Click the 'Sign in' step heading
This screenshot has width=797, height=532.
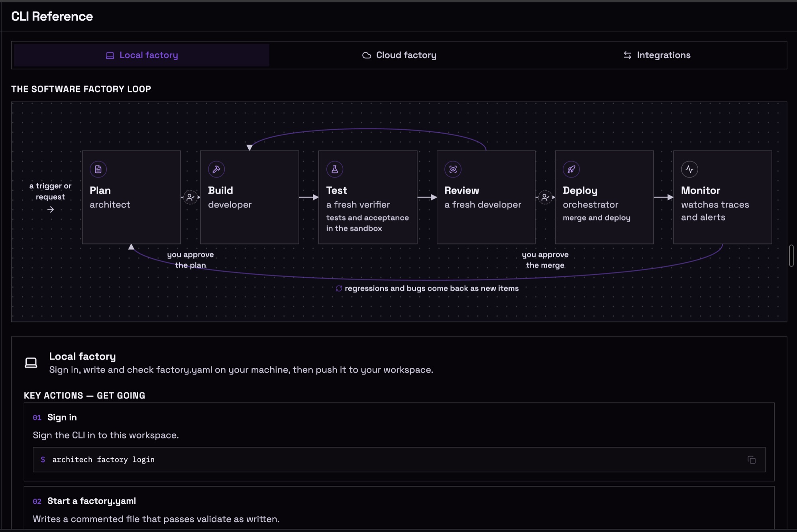[62, 417]
